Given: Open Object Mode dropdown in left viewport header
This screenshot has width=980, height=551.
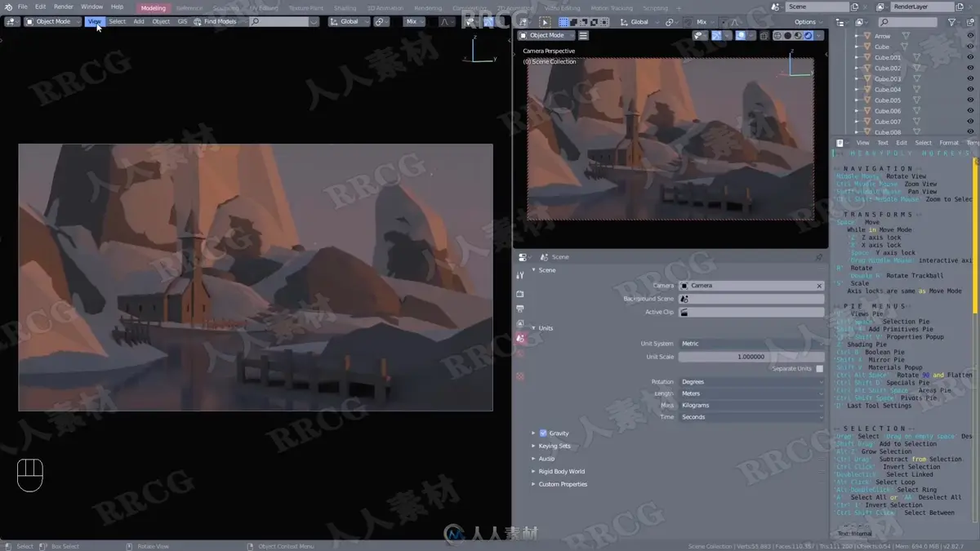Looking at the screenshot, I should (51, 21).
